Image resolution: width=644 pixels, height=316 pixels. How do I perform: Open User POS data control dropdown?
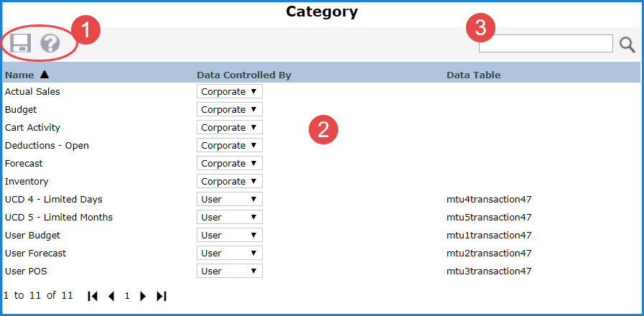pos(229,271)
